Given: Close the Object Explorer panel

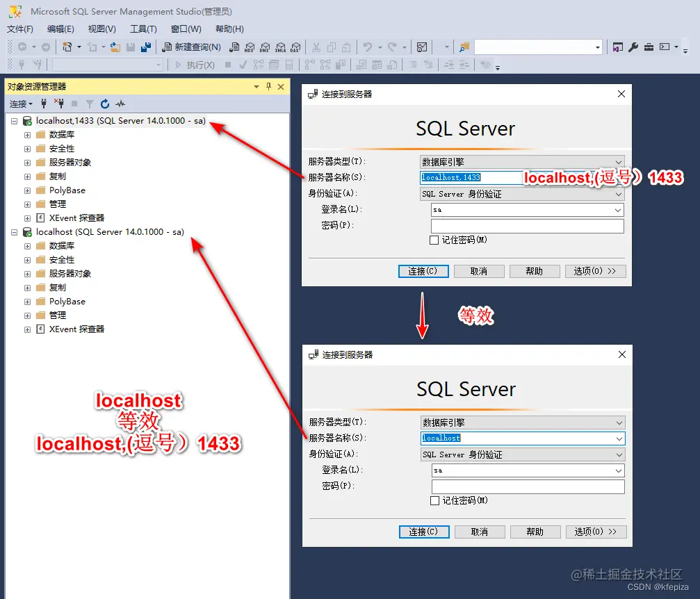Looking at the screenshot, I should [x=281, y=87].
